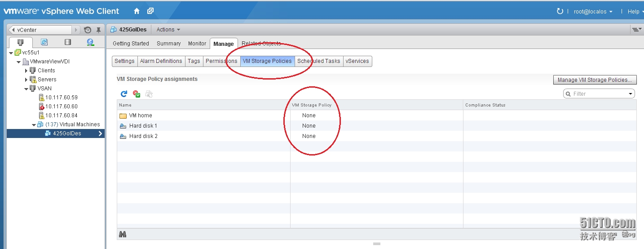644x249 pixels.
Task: Open the Alarm Definitions sub-tab
Action: [161, 61]
